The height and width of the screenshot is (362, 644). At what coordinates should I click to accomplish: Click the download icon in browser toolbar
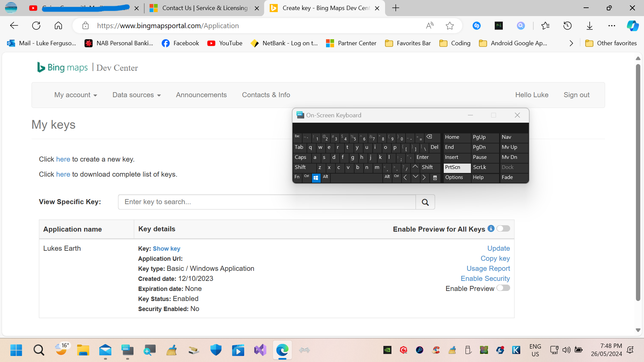tap(590, 25)
